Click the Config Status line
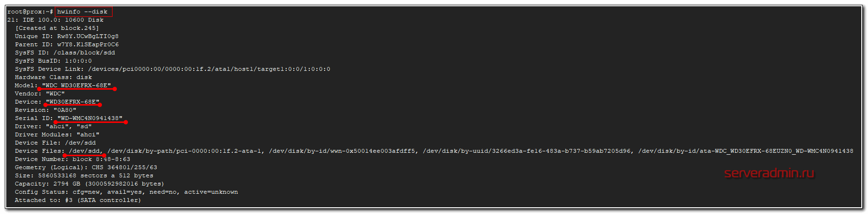This screenshot has width=868, height=214. coord(126,192)
